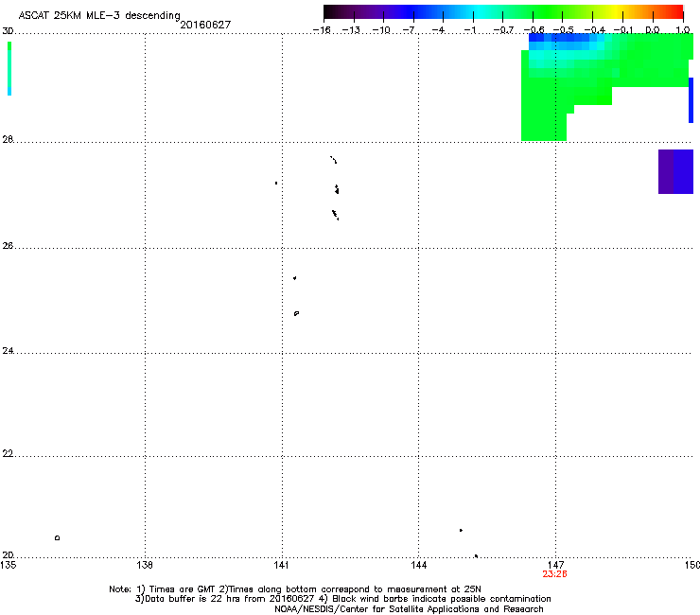Click the date label '20160627' under the title

(205, 25)
